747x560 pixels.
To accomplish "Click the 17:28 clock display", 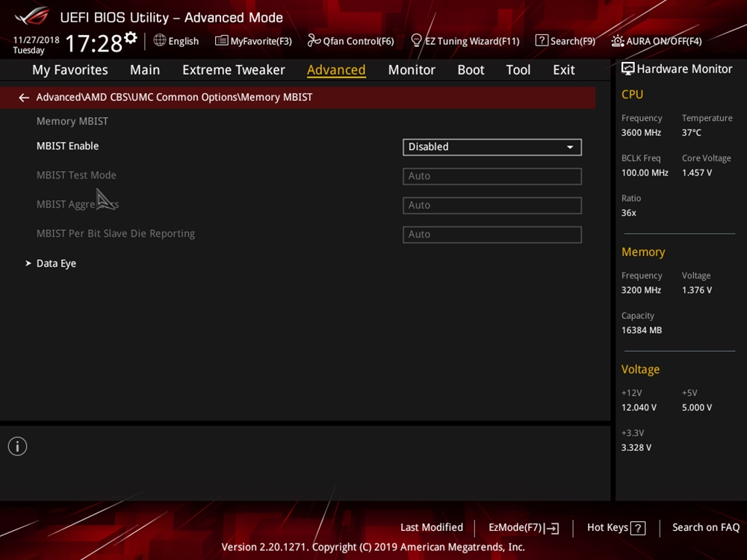I will click(x=94, y=43).
